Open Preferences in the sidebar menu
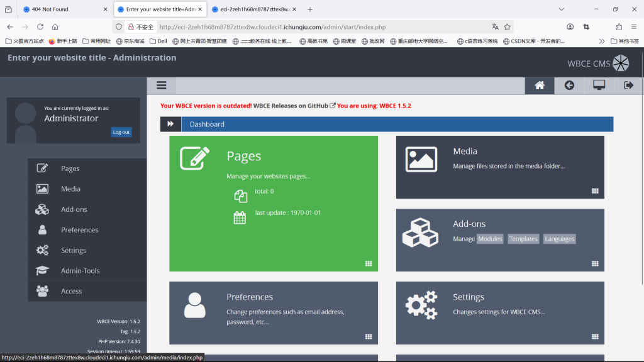Image resolution: width=644 pixels, height=362 pixels. click(x=87, y=230)
